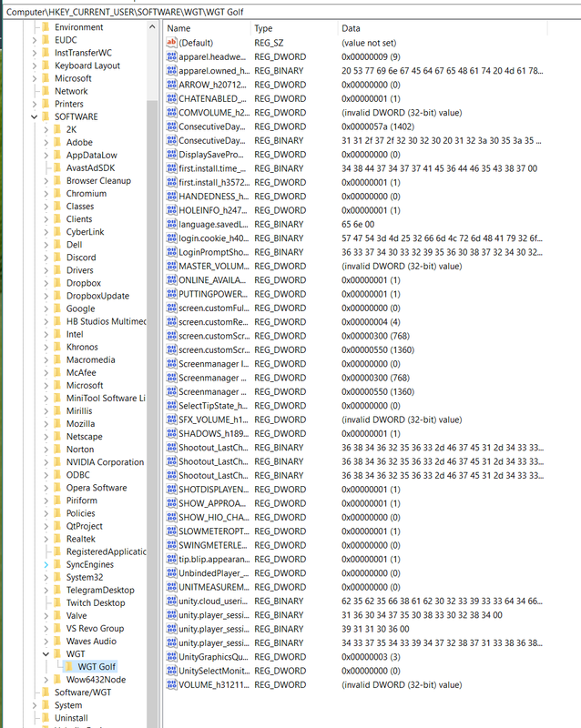Click the Valve key folder icon
The height and width of the screenshot is (728, 581).
(x=57, y=616)
